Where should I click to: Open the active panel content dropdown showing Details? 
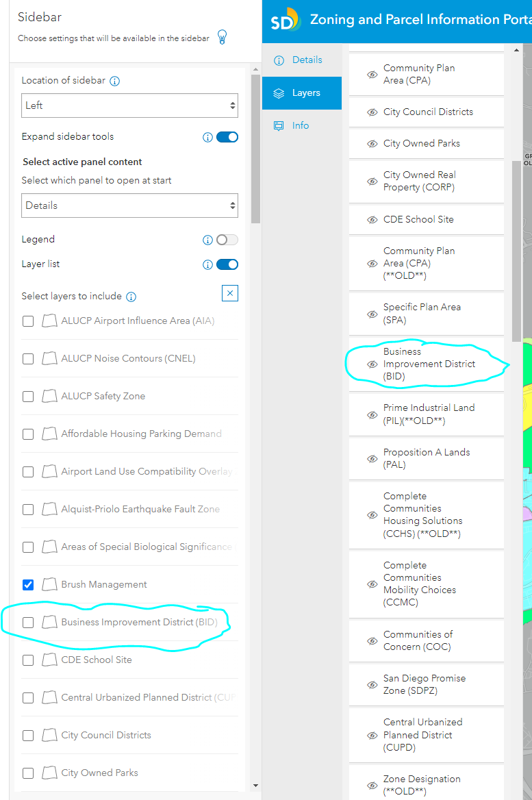(129, 205)
